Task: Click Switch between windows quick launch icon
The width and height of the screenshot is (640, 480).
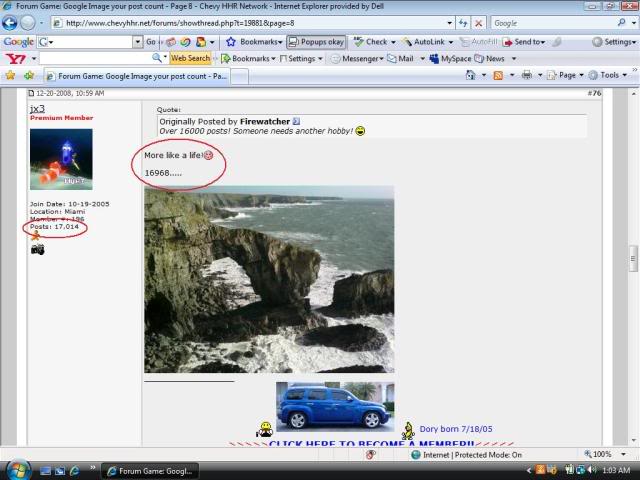Action: (x=60, y=471)
